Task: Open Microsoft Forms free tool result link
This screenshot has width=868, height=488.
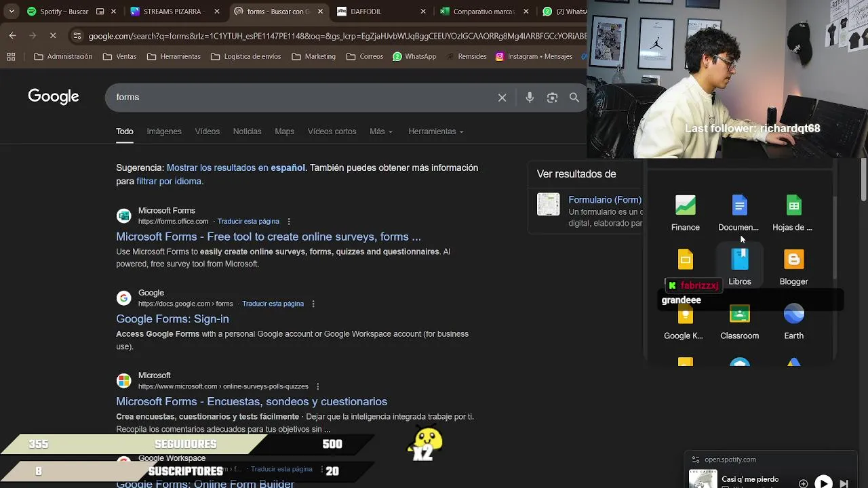Action: [269, 237]
